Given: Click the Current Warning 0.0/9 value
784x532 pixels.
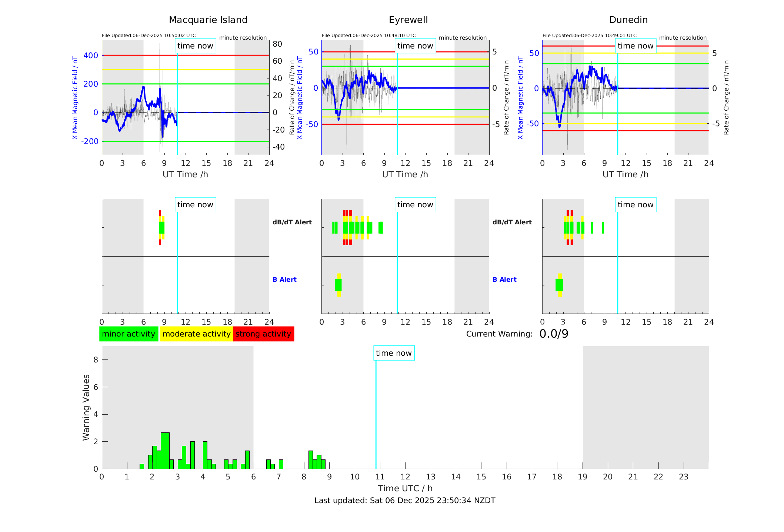Looking at the screenshot, I should [x=554, y=334].
